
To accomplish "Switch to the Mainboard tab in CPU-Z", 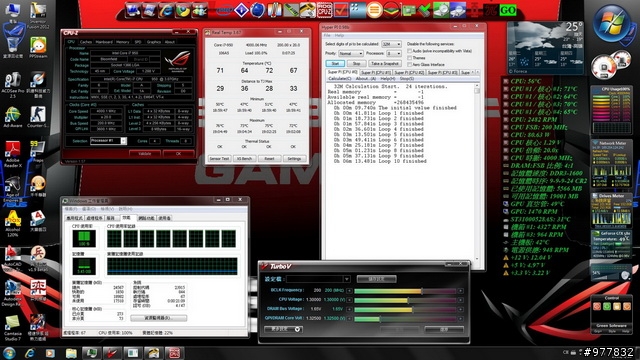I will click(x=104, y=42).
